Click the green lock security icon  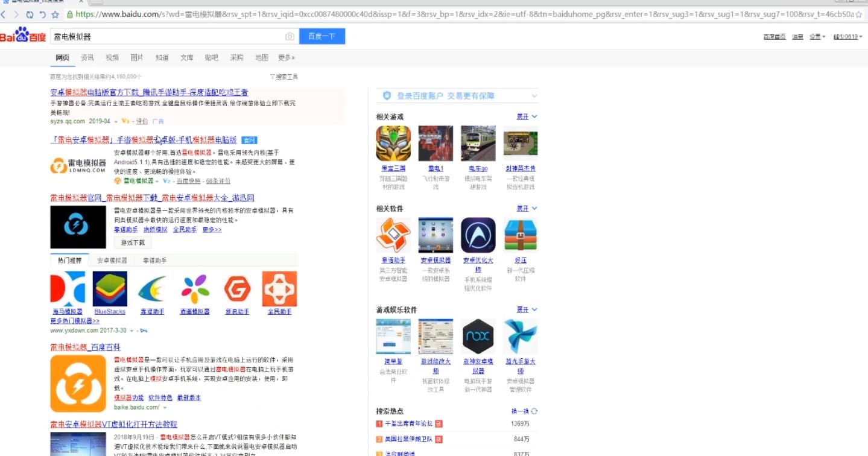[x=70, y=14]
